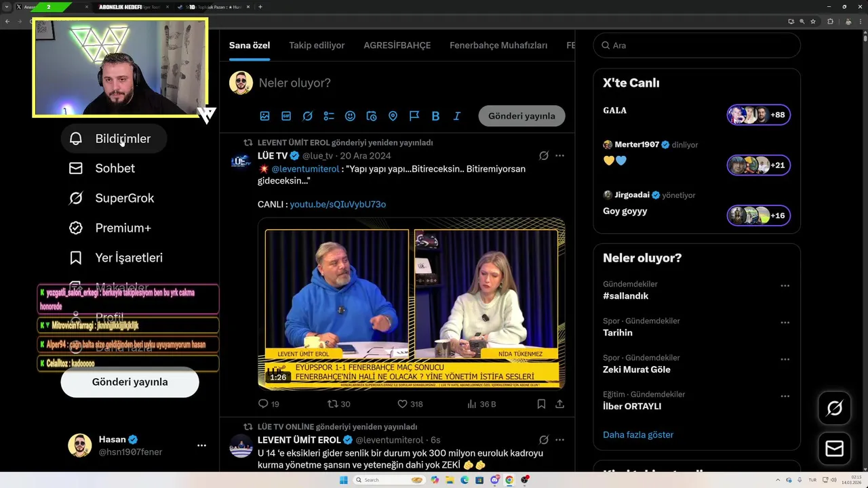This screenshot has width=868, height=488.
Task: Switch to Fenerbahçe Muhafızları tab
Action: pos(498,45)
